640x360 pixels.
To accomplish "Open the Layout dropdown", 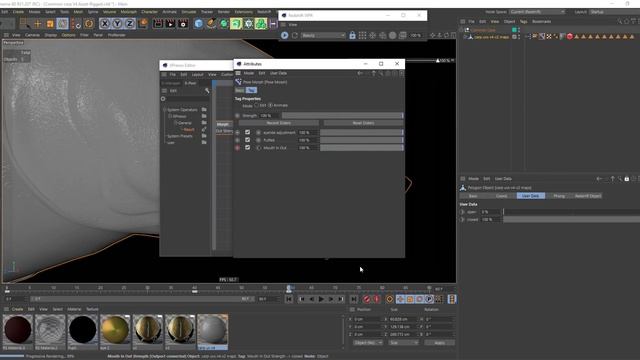I will (x=614, y=12).
